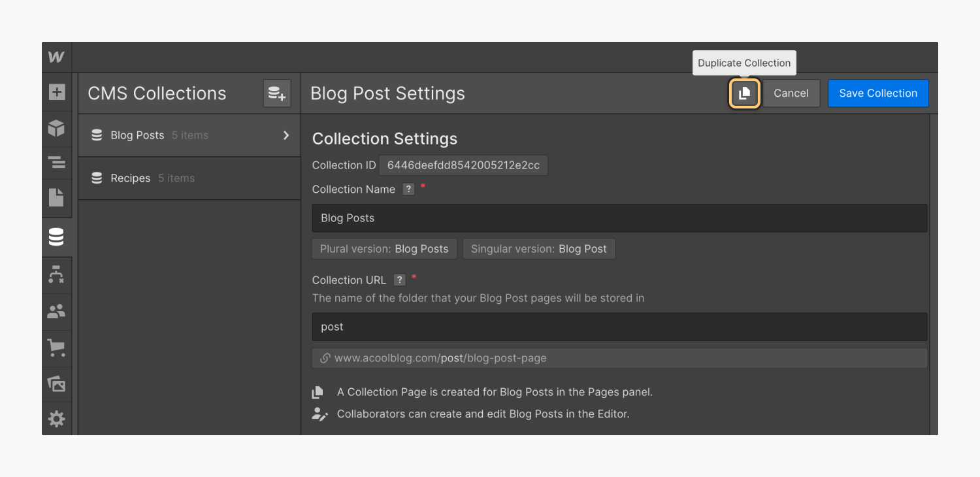Select the Recipes collection
The height and width of the screenshot is (477, 980).
click(x=131, y=178)
